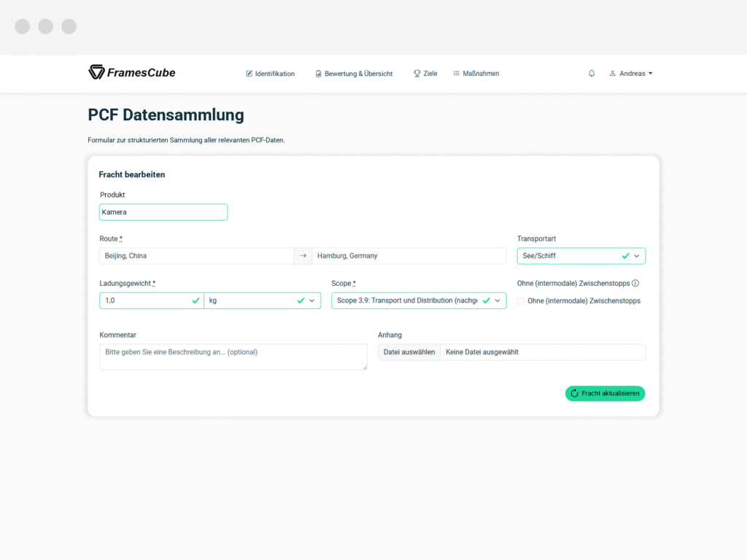Image resolution: width=747 pixels, height=560 pixels.
Task: Click the Ladungsgewicht value field 1,0
Action: pyautogui.click(x=152, y=300)
